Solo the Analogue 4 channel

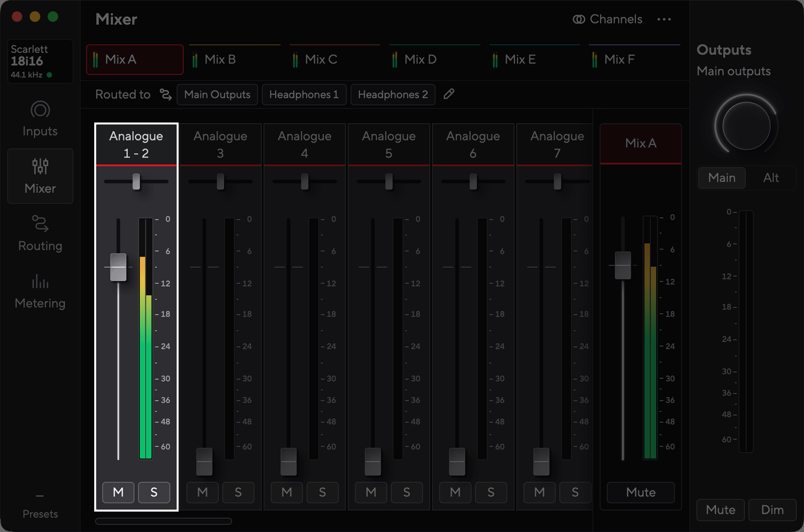point(322,492)
